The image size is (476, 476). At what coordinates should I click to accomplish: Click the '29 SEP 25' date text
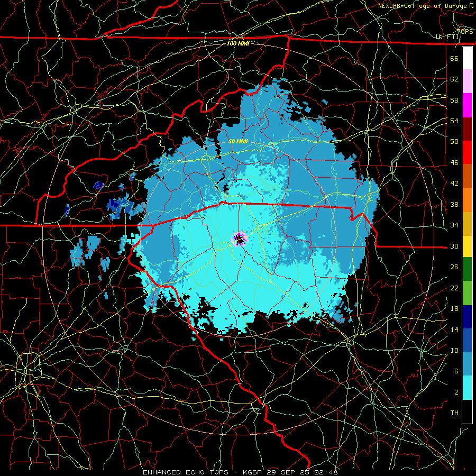click(289, 472)
